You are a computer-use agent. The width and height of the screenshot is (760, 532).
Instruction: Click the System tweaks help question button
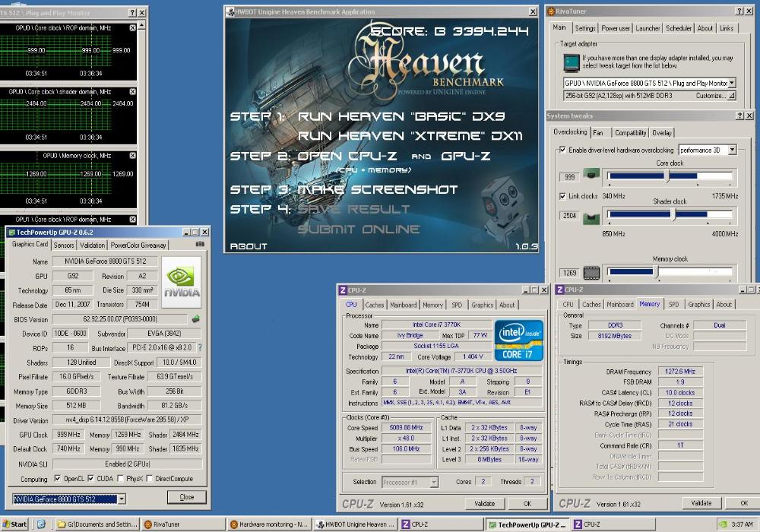tap(740, 116)
